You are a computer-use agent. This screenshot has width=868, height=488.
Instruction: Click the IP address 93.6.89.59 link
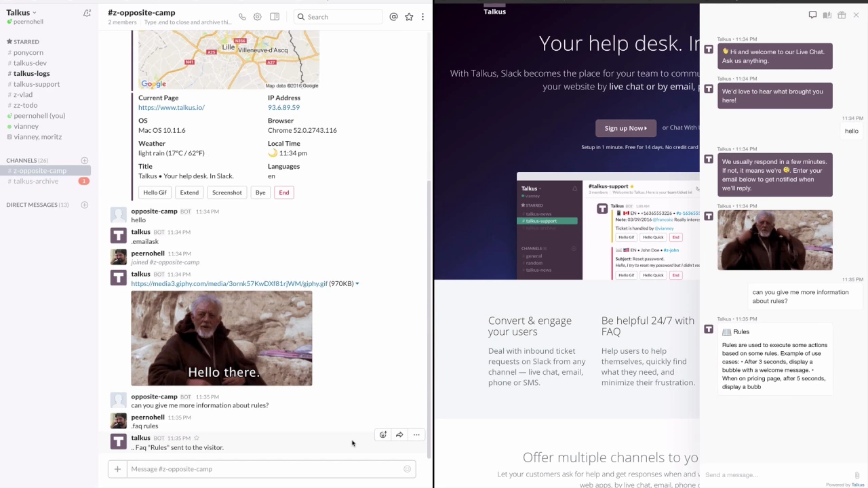coord(283,107)
